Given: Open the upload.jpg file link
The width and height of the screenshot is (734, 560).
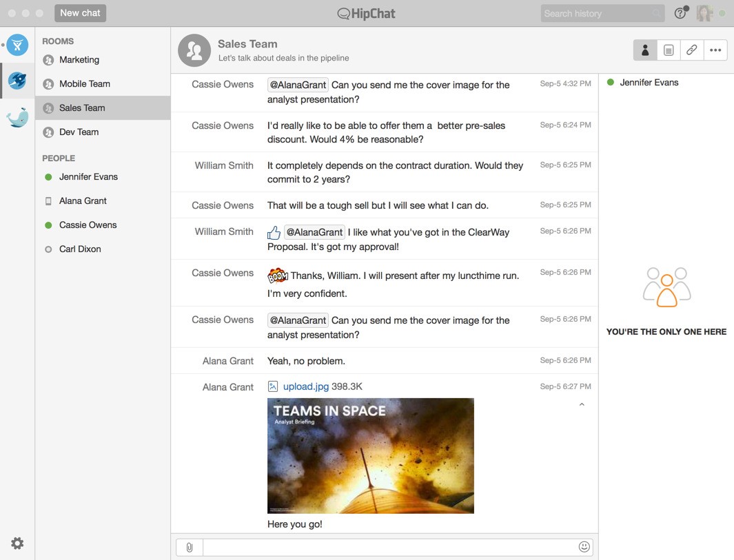Looking at the screenshot, I should coord(305,387).
